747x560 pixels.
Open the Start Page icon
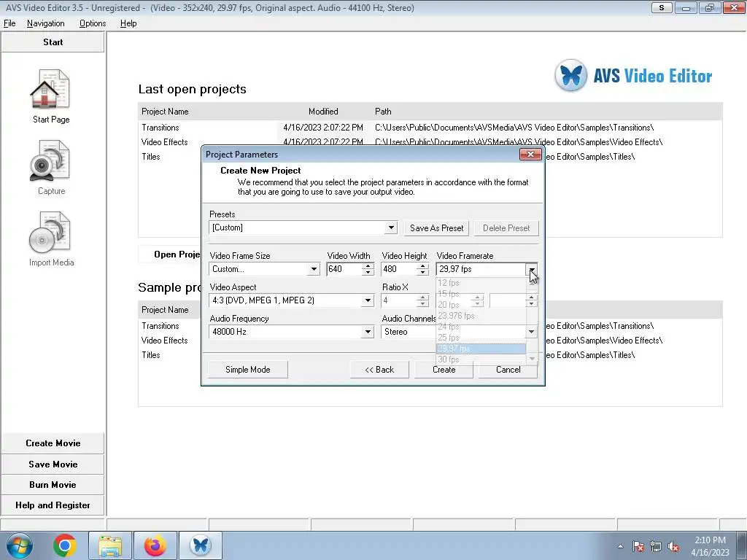(x=50, y=89)
